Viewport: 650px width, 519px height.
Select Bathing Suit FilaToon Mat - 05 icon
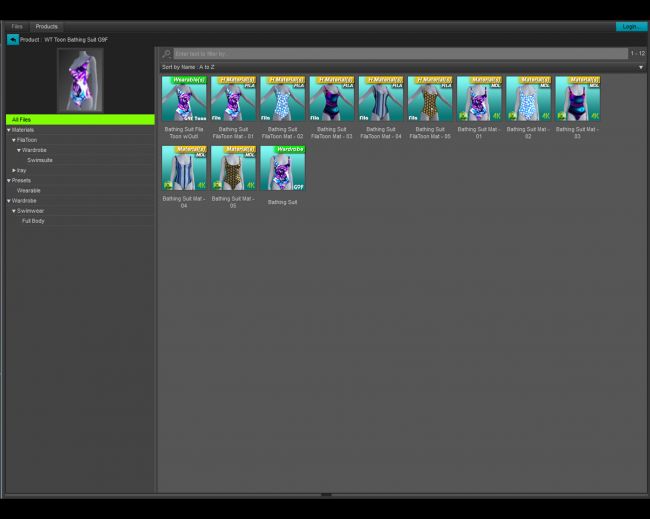pyautogui.click(x=429, y=99)
